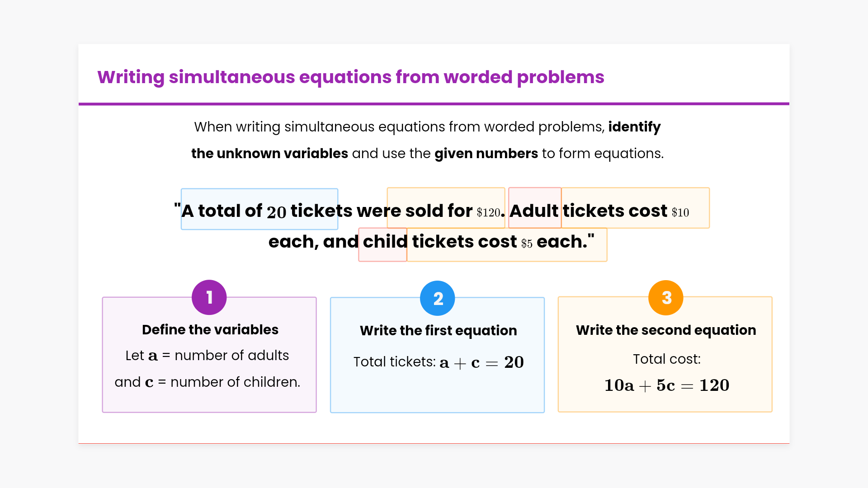The image size is (868, 488).
Task: Click the "Define the variables" heading
Action: [x=210, y=329]
